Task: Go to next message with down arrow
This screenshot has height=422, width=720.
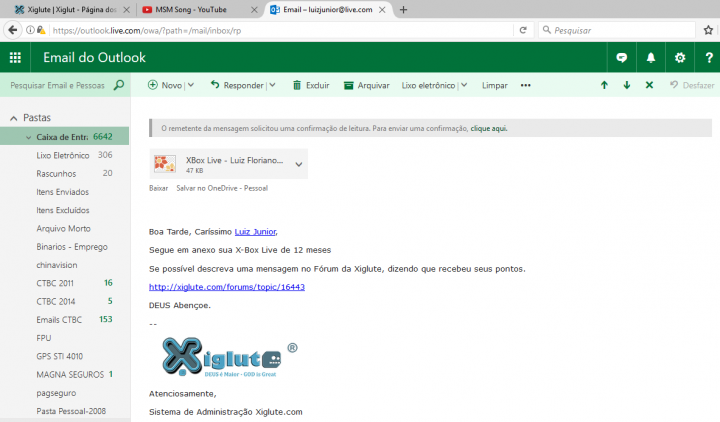Action: [627, 85]
